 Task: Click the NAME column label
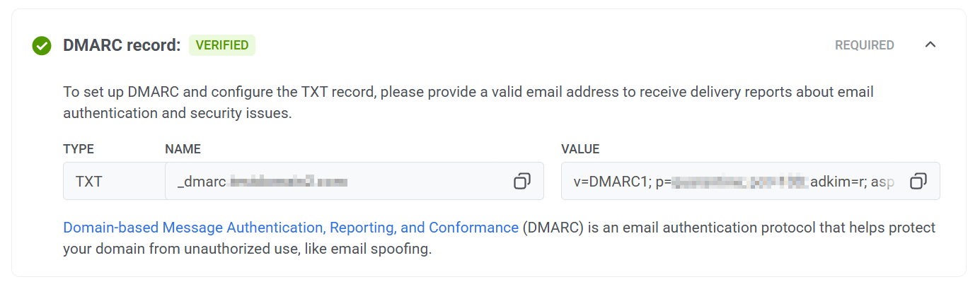(183, 149)
